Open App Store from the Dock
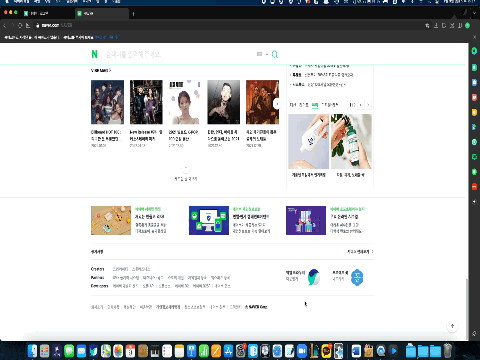This screenshot has height=360, width=480. tap(228, 351)
